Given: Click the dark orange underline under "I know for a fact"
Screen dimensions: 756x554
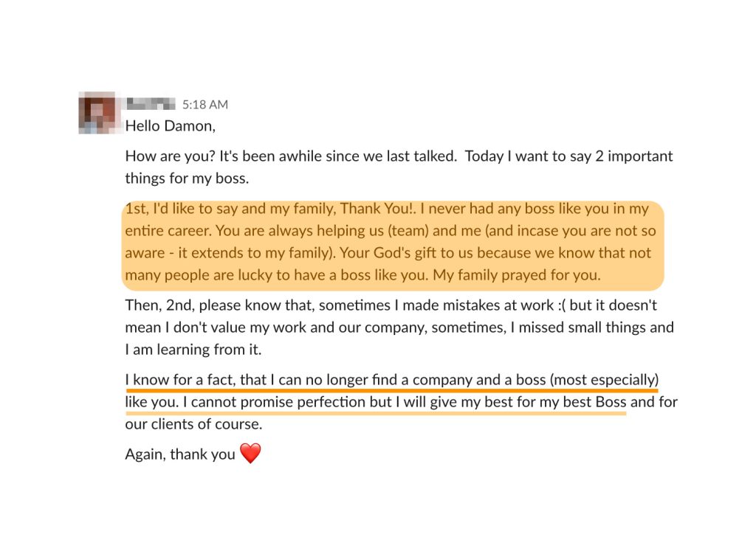Looking at the screenshot, I should (392, 390).
